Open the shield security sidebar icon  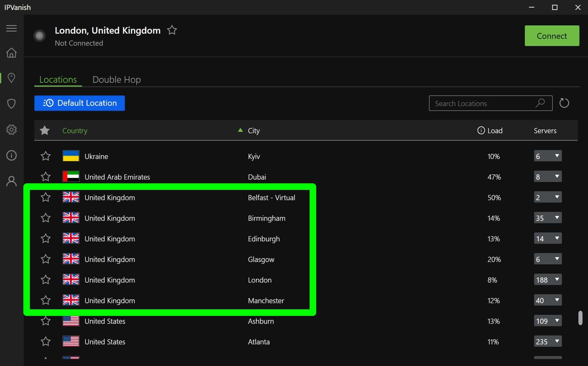[x=11, y=103]
